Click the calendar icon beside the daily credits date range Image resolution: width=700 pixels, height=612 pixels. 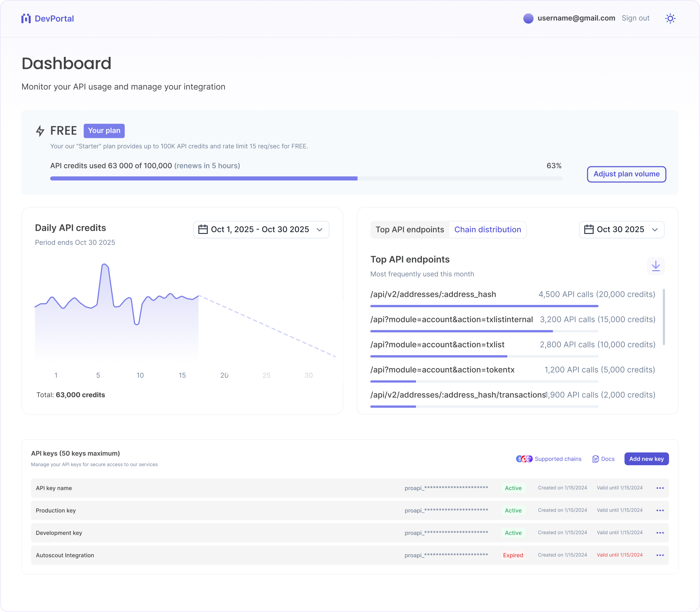pos(203,229)
